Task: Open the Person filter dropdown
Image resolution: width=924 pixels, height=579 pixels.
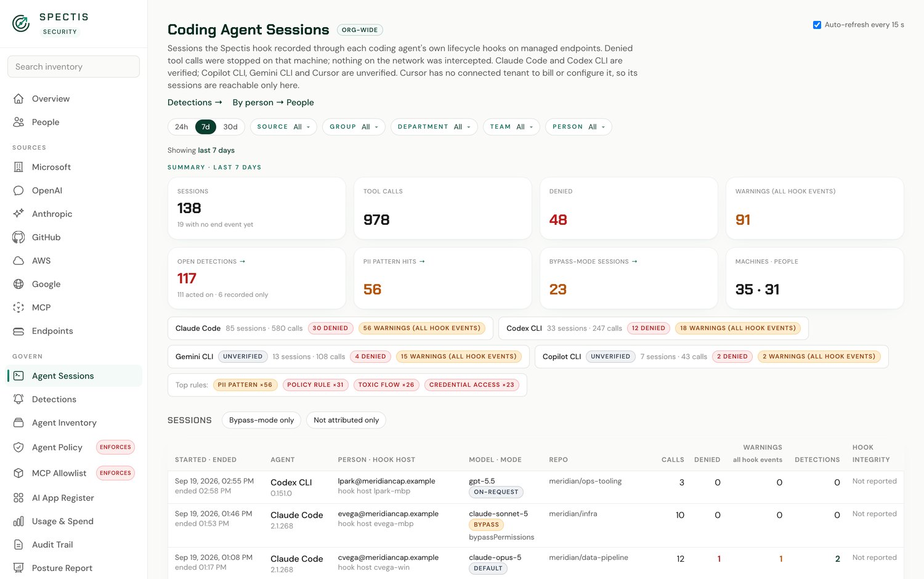Action: pos(578,127)
